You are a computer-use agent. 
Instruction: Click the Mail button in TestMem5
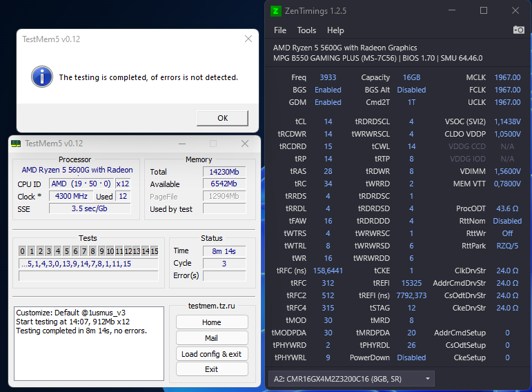[x=212, y=338]
